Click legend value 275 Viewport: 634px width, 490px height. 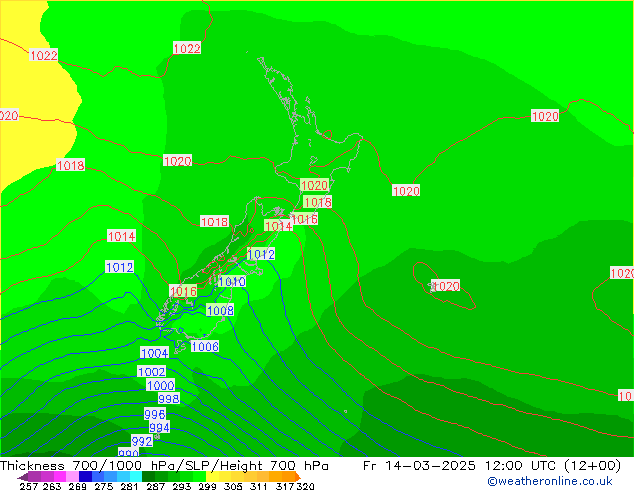click(x=104, y=486)
